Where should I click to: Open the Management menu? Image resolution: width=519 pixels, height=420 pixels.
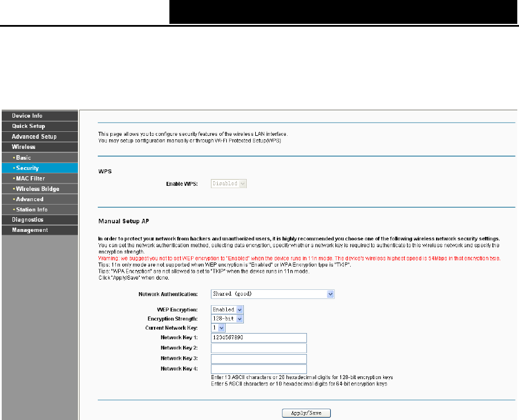pos(40,230)
